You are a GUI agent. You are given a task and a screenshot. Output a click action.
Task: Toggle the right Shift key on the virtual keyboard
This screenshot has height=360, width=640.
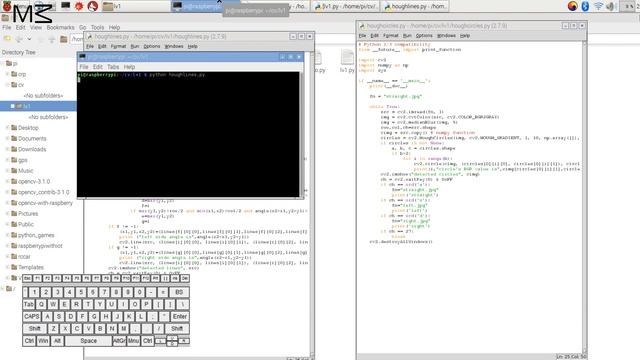coord(177,329)
